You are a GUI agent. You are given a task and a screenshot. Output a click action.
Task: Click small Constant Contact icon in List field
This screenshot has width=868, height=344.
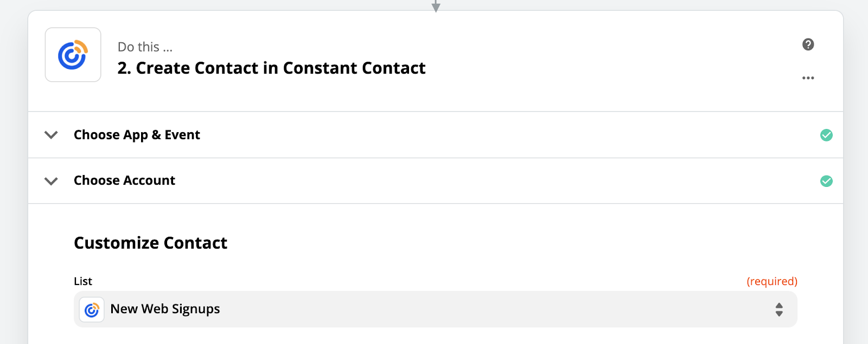(x=92, y=309)
